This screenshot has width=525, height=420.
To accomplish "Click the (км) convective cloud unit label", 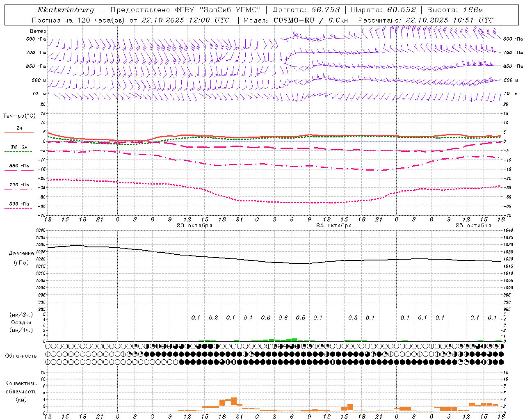I will tap(21, 399).
